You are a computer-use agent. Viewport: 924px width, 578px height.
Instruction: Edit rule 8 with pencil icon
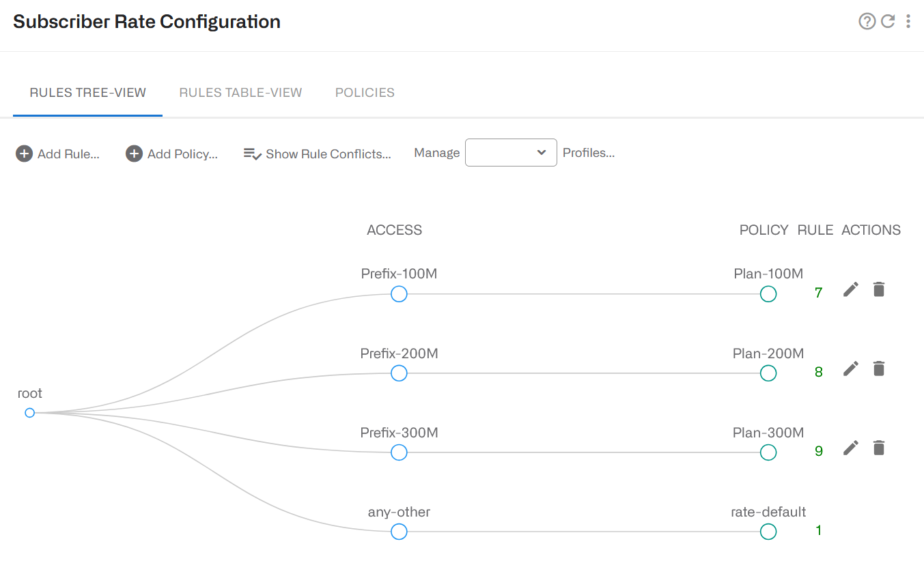[x=850, y=369]
